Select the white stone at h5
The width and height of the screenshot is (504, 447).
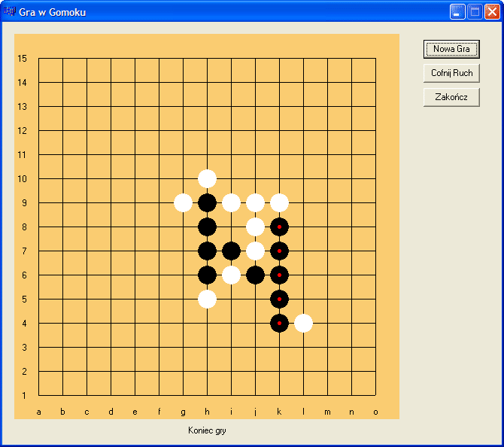pyautogui.click(x=207, y=299)
